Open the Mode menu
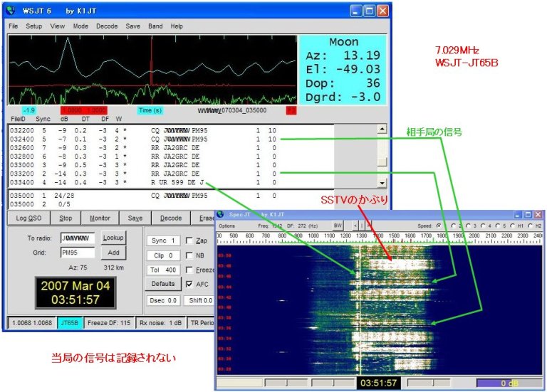 tap(80, 26)
